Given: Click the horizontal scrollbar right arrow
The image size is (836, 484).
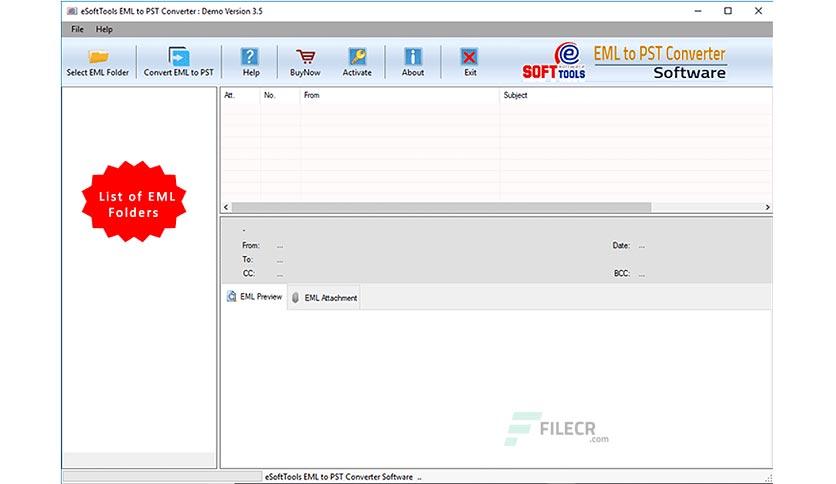Looking at the screenshot, I should coord(767,207).
